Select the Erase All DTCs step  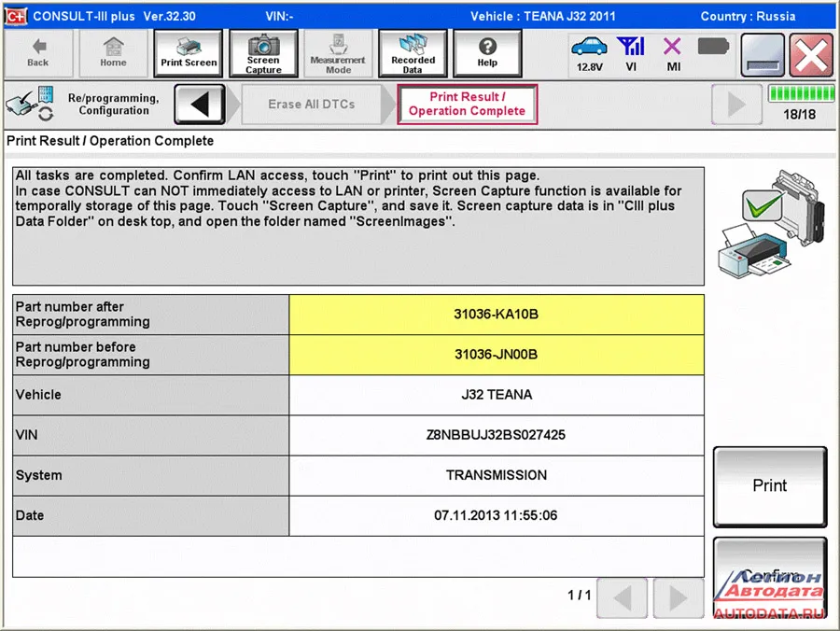[x=312, y=105]
